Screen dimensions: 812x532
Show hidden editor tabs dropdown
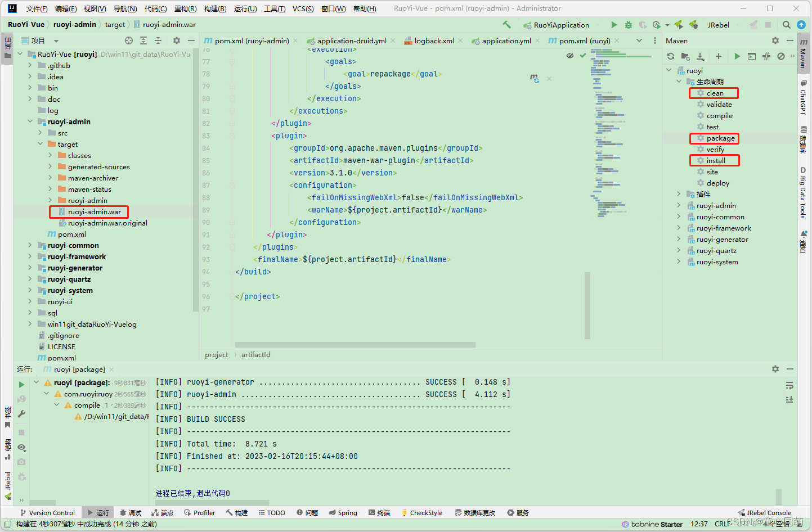coord(639,40)
